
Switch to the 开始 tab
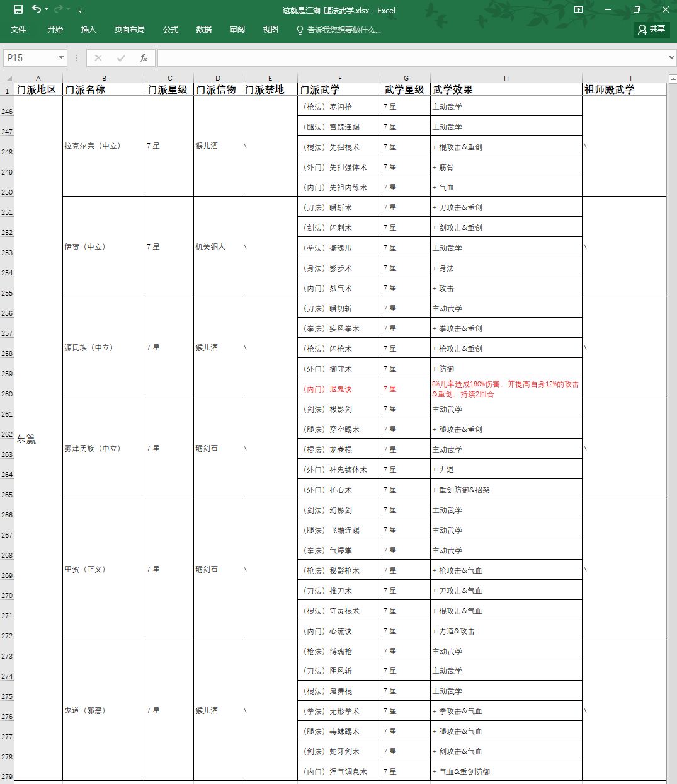(x=55, y=30)
